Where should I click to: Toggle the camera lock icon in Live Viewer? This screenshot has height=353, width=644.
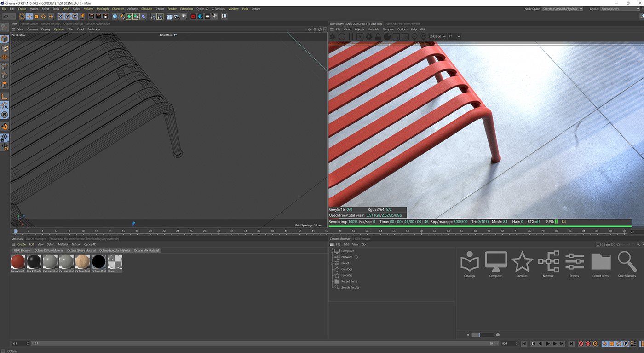[378, 36]
